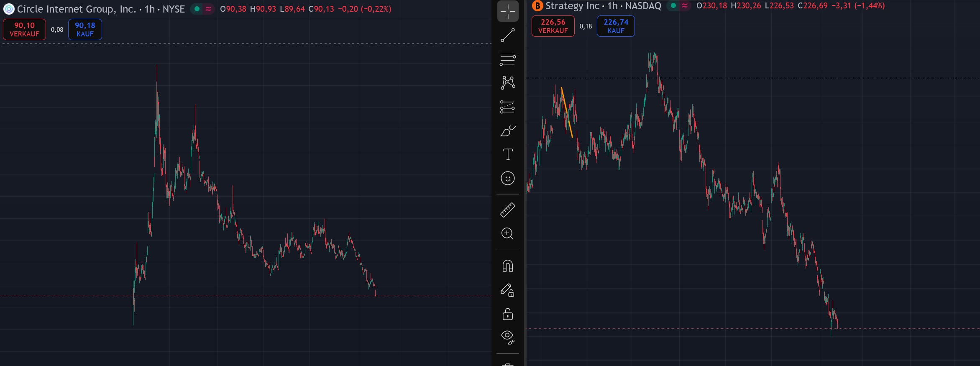Open Circle Internet Group, Inc. symbol title
The width and height of the screenshot is (980, 366).
coord(77,9)
